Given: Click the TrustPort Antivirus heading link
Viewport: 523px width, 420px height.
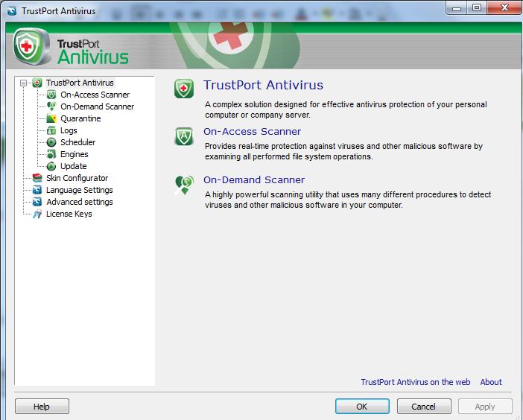Looking at the screenshot, I should coord(263,85).
